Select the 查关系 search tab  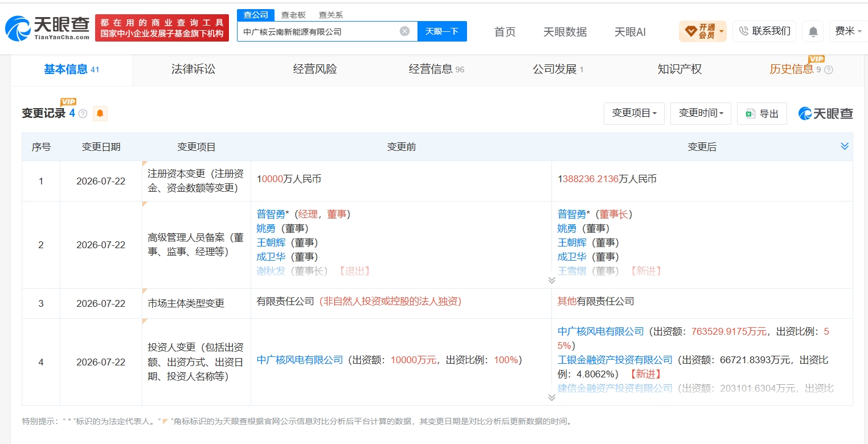[330, 15]
